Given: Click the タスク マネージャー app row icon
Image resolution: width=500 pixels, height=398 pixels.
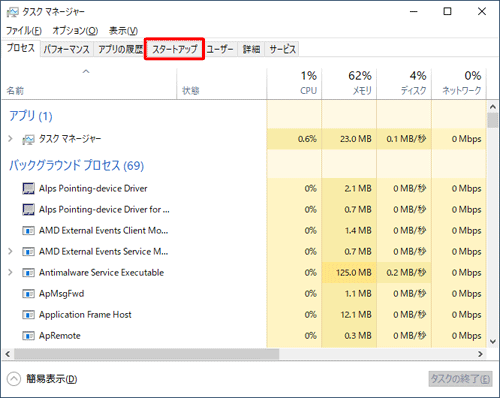Looking at the screenshot, I should 28,139.
